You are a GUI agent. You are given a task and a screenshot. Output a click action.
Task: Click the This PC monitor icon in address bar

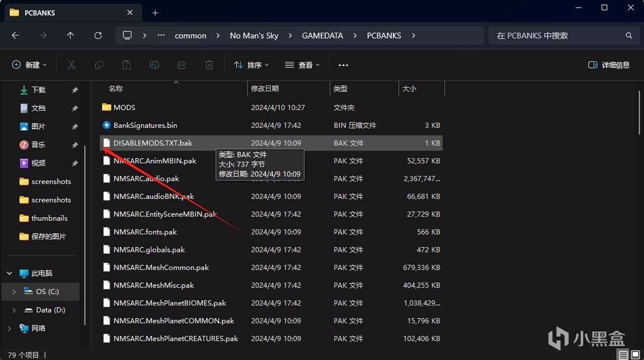tap(127, 36)
